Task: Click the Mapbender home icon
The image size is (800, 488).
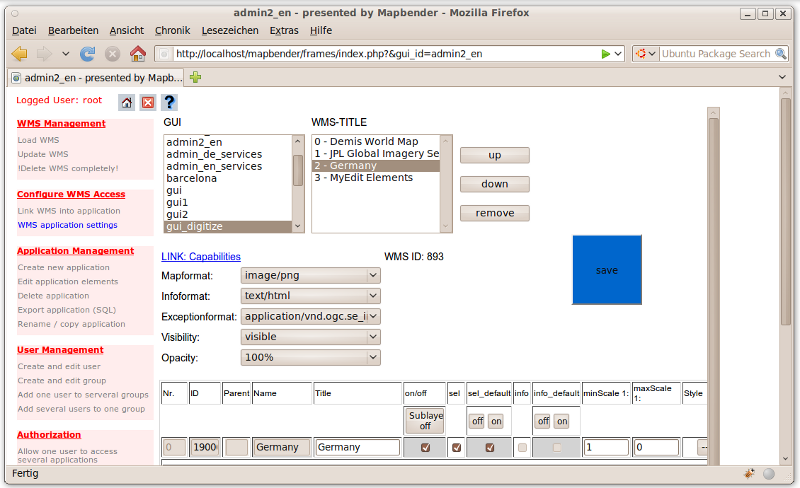Action: (x=126, y=102)
